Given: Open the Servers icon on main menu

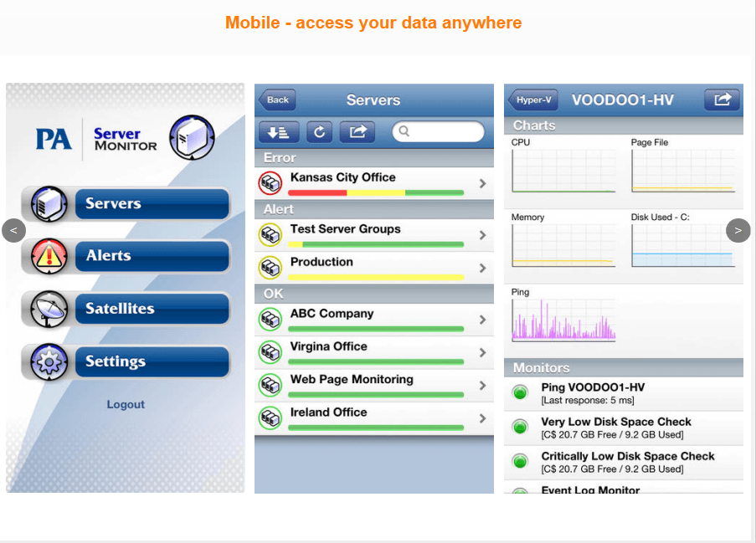Looking at the screenshot, I should click(49, 204).
